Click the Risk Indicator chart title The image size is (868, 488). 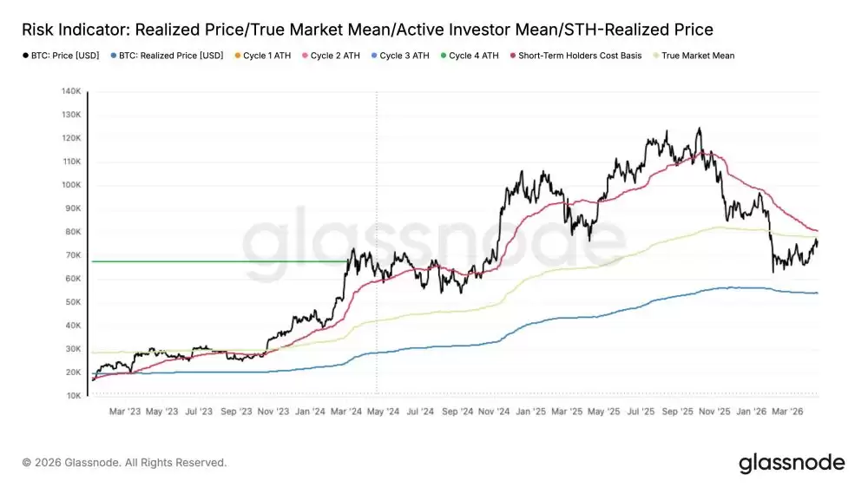[x=367, y=30]
